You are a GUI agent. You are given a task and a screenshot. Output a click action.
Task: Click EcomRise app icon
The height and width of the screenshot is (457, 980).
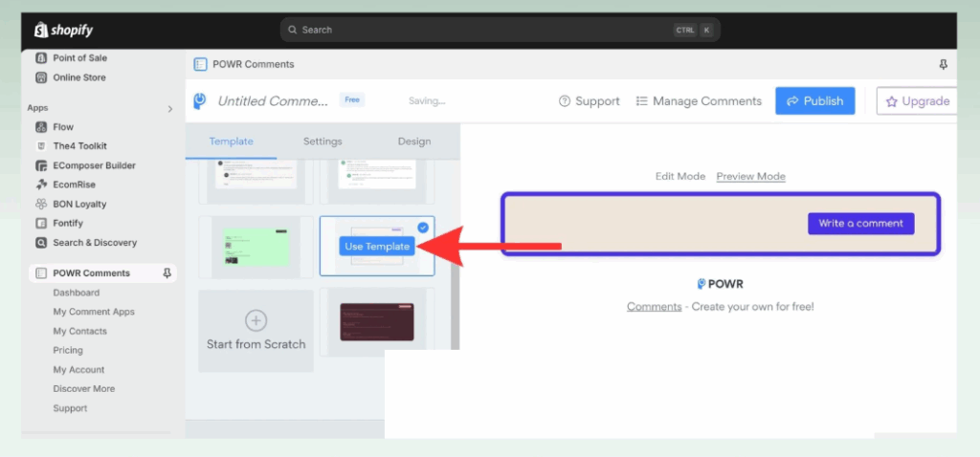pyautogui.click(x=41, y=185)
